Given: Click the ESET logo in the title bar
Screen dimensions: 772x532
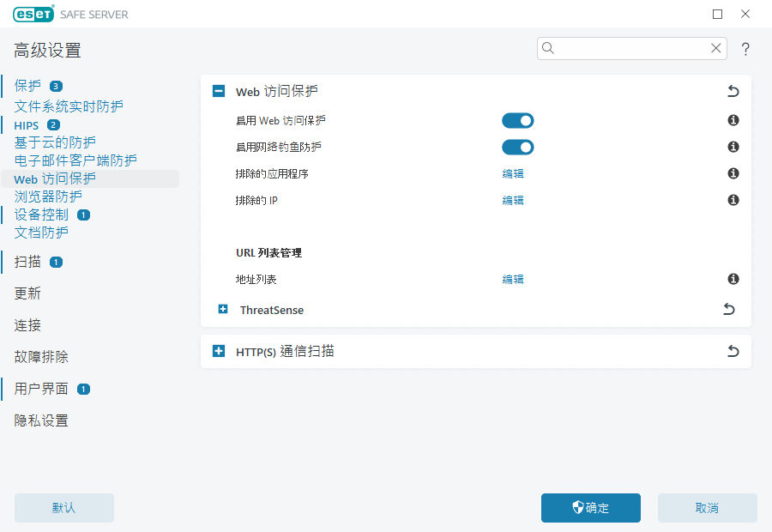Looking at the screenshot, I should [33, 14].
